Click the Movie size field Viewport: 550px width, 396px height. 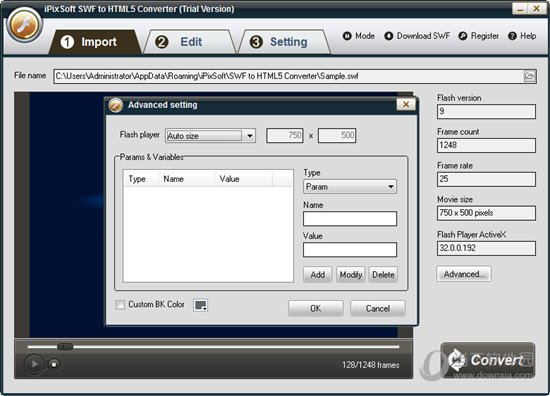pos(486,213)
